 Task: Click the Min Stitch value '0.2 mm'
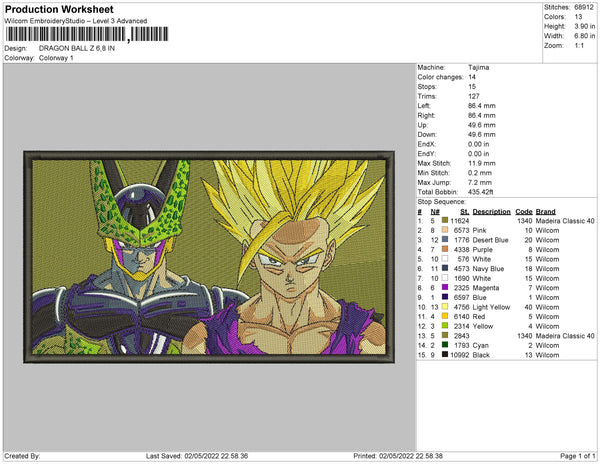[479, 173]
